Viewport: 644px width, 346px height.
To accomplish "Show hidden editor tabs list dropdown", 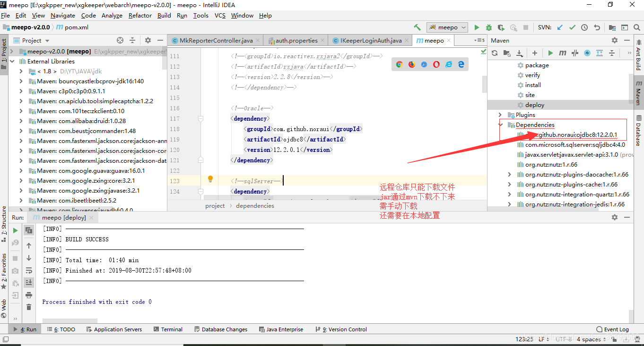I will (x=479, y=40).
